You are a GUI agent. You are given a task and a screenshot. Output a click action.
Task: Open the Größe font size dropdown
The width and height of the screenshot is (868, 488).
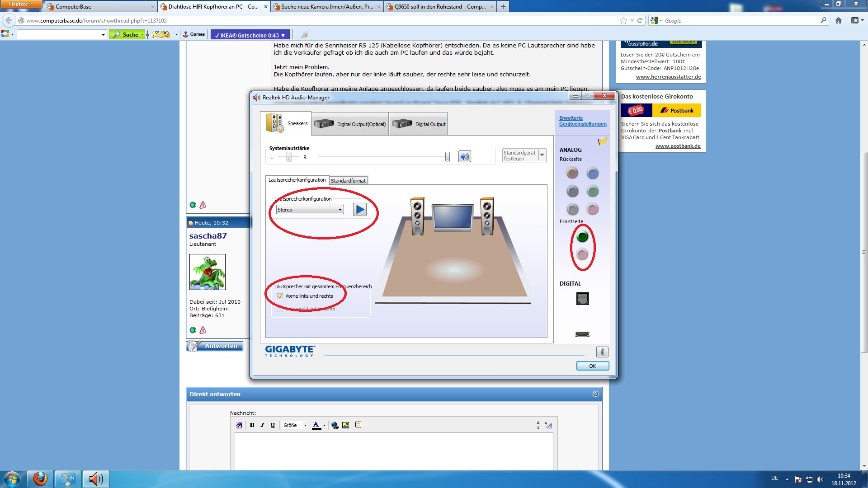295,425
